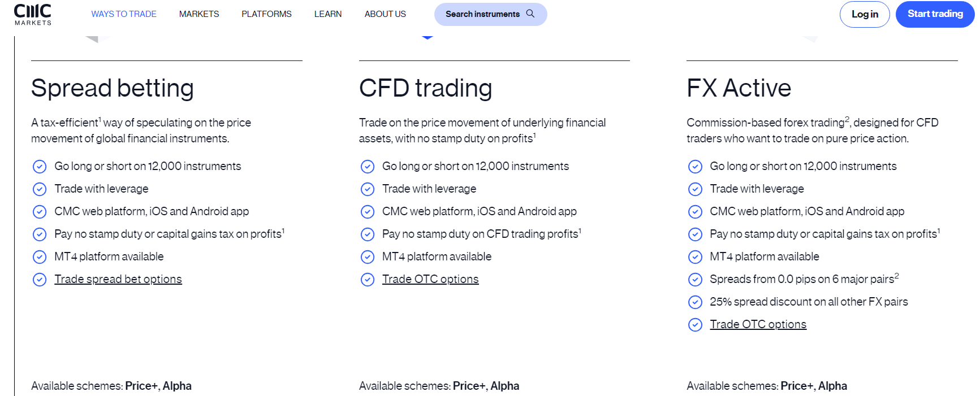Expand the About Us navigation menu
This screenshot has height=396, width=980.
(x=385, y=14)
